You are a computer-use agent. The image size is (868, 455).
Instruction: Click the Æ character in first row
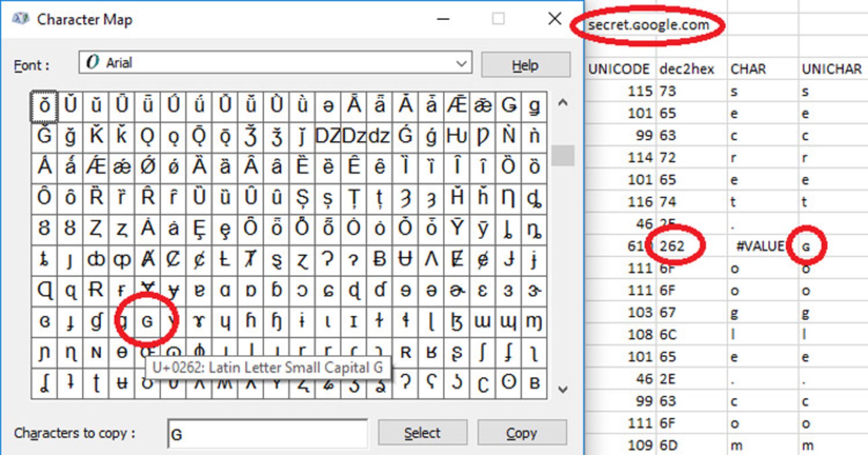(x=457, y=106)
